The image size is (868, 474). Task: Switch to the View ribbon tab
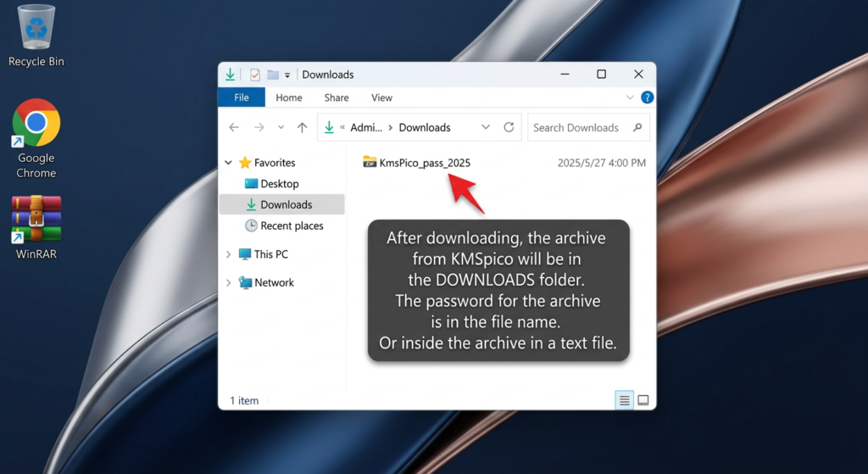(x=381, y=98)
